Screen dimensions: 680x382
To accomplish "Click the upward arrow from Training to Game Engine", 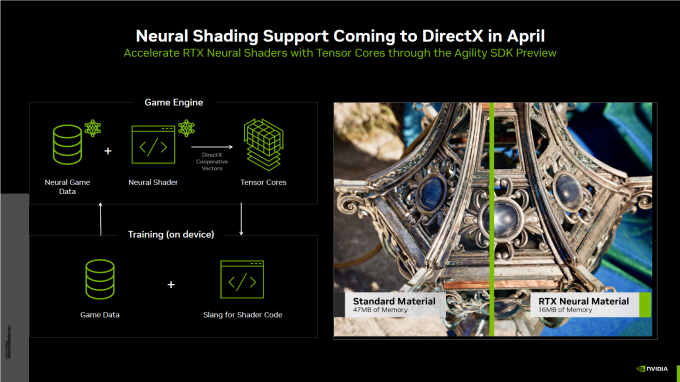I will (x=101, y=219).
